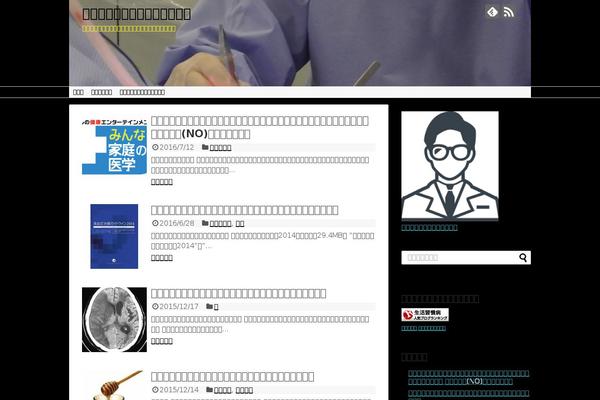Click the 生活習慣病 blog ranking banner
600x400 pixels.
[425, 315]
